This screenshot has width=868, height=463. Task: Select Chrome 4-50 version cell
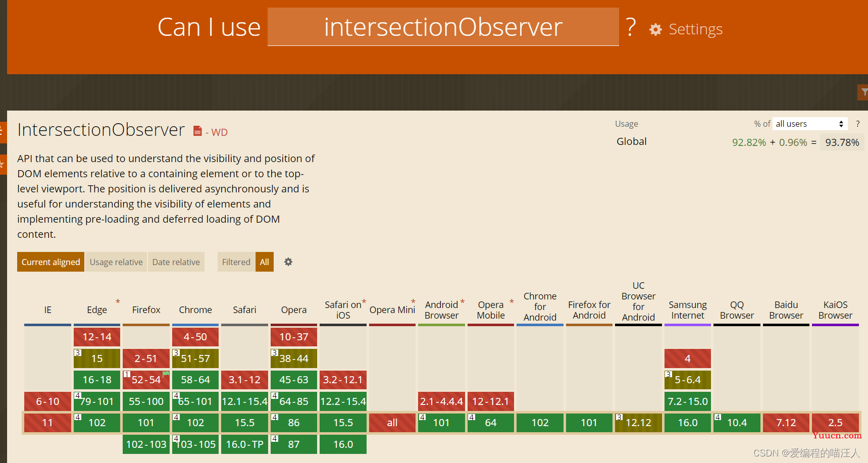(x=195, y=337)
